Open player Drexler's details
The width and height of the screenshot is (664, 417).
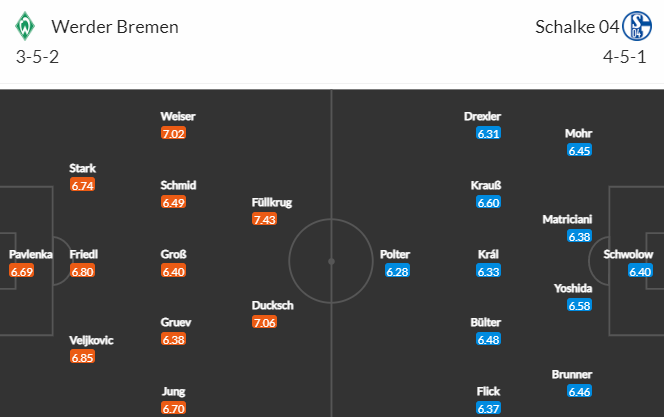pyautogui.click(x=482, y=116)
